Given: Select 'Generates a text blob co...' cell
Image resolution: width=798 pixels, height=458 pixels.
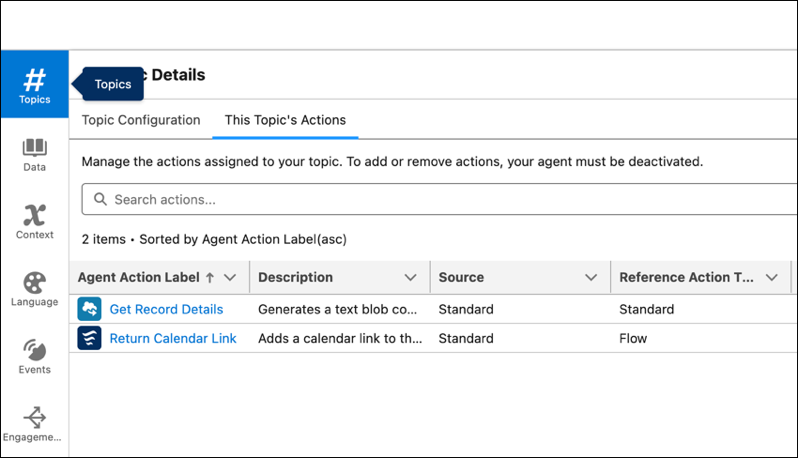Looking at the screenshot, I should pos(337,309).
